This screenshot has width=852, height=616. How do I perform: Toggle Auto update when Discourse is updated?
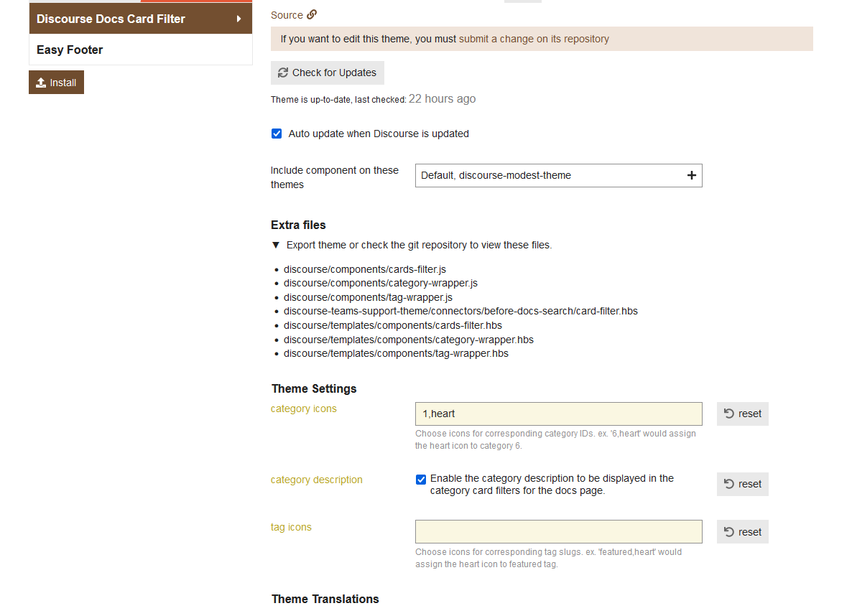tap(277, 134)
